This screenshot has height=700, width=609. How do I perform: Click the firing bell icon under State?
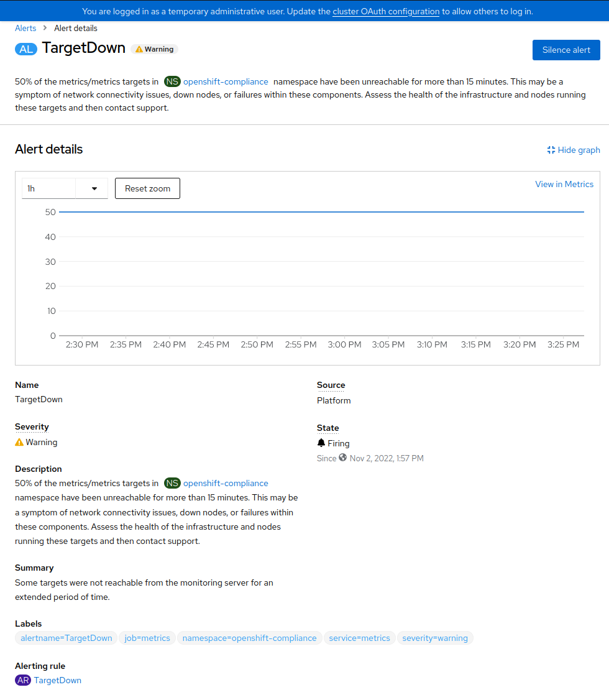321,443
